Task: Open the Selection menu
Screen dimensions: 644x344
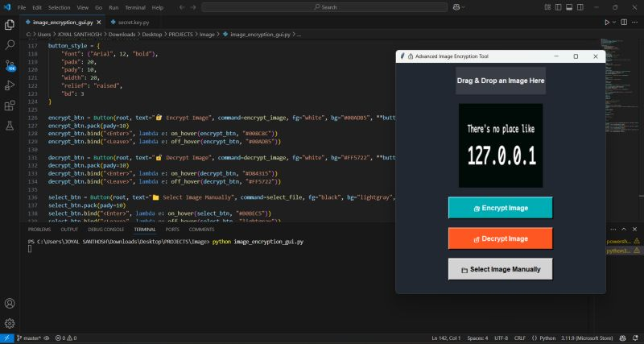Action: tap(59, 7)
